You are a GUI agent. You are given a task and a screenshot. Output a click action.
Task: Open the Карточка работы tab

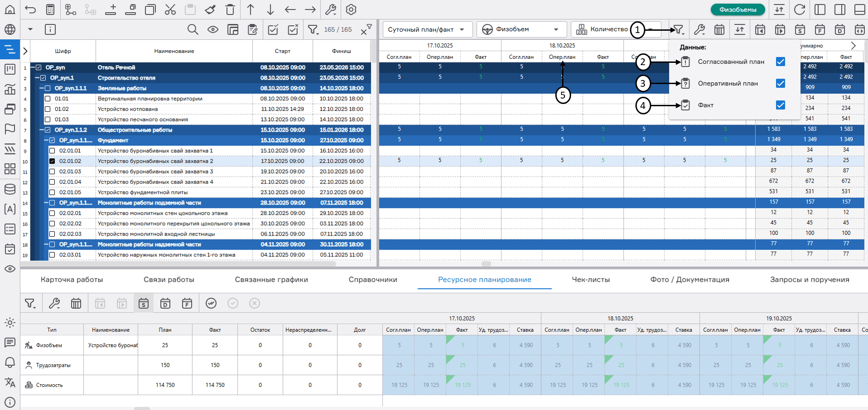[x=72, y=279]
